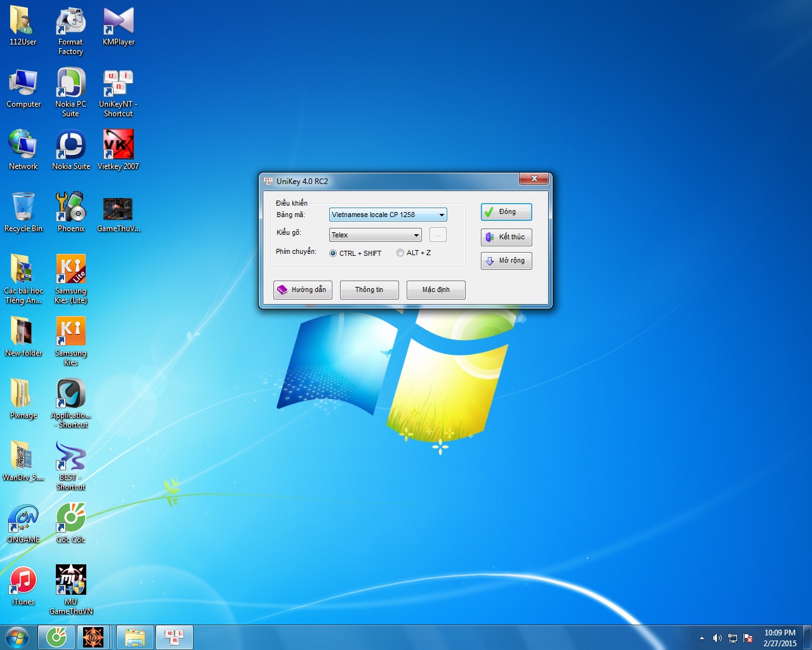The height and width of the screenshot is (650, 812).
Task: Click the game icon next to Cốc Cốc on taskbar
Action: click(x=93, y=637)
